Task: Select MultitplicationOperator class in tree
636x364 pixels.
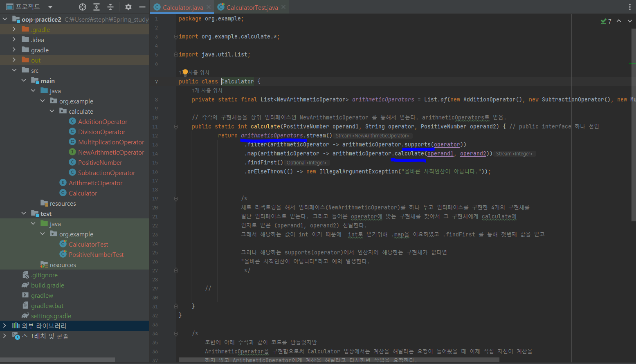Action: 111,142
